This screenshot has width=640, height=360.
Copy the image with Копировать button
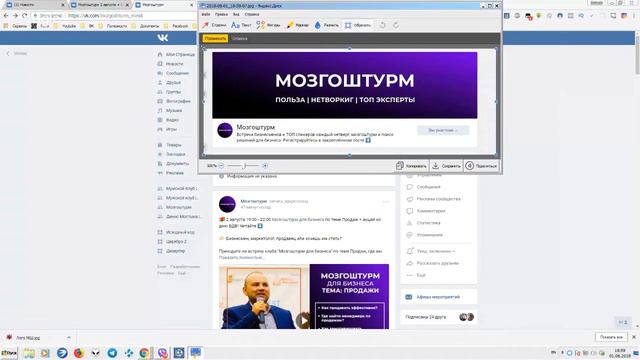(411, 166)
